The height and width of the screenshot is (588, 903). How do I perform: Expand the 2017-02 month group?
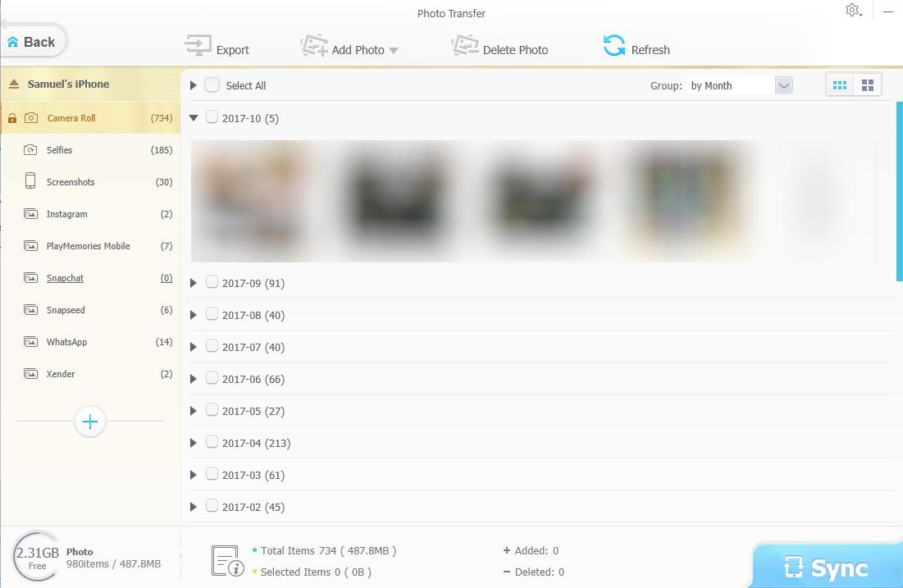[x=194, y=507]
